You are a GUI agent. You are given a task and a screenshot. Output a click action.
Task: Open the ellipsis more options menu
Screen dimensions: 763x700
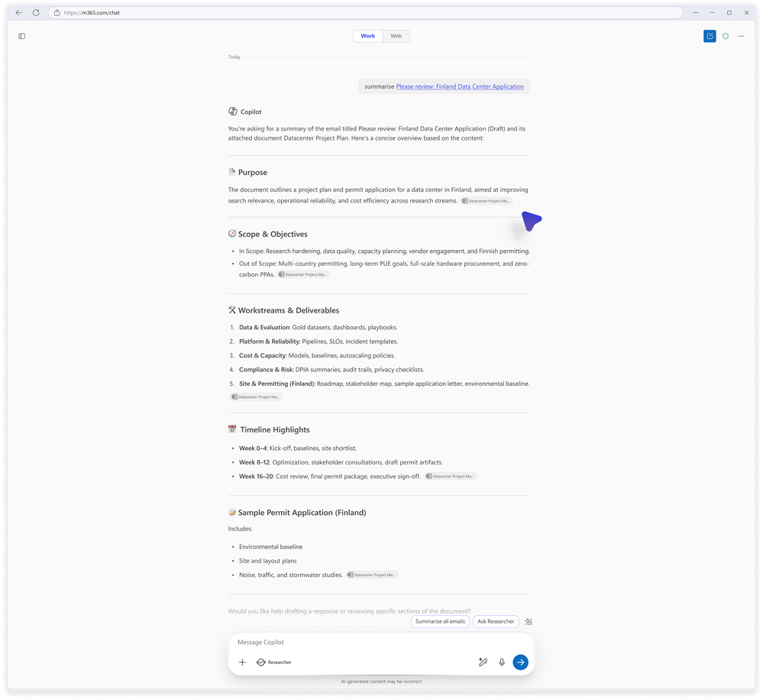tap(741, 36)
